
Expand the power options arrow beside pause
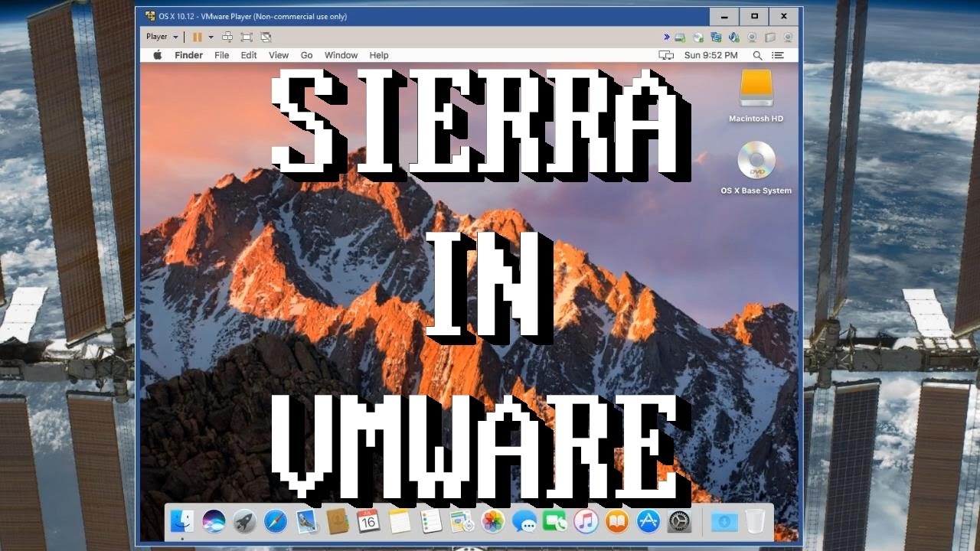coord(211,37)
